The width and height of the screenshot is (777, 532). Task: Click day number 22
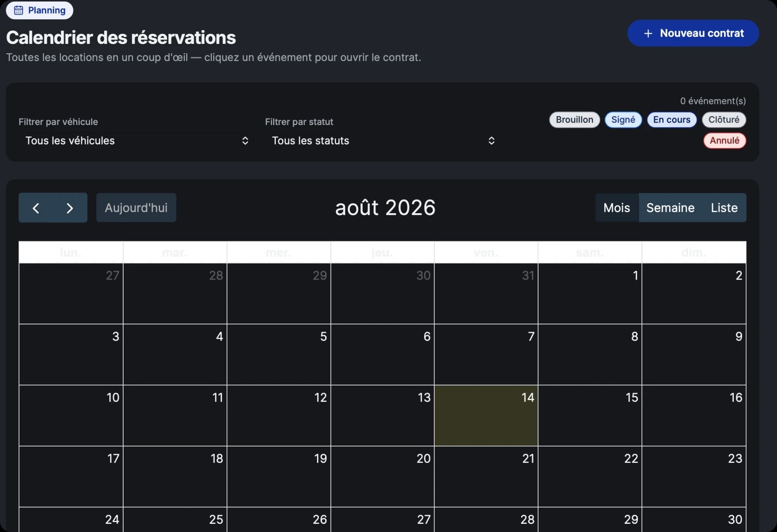[x=631, y=459]
